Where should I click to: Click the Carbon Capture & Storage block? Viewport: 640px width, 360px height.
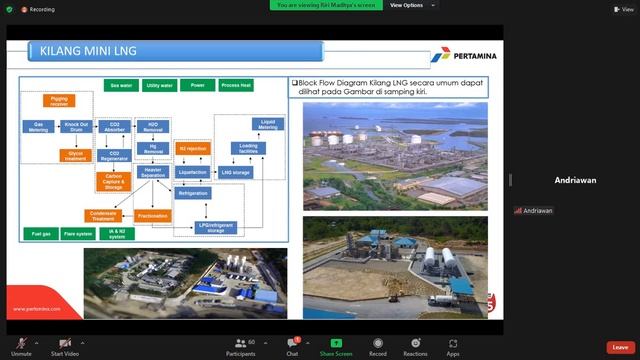113,182
